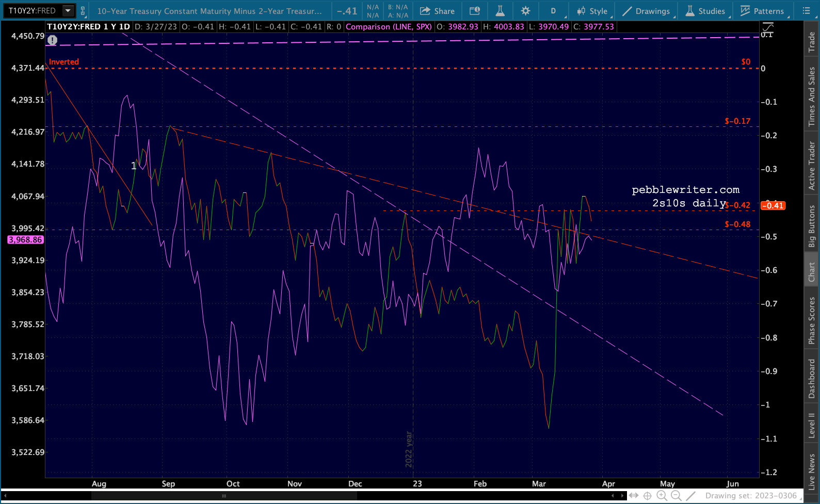Image resolution: width=820 pixels, height=504 pixels.
Task: Click the drawing tool line icon at bottom
Action: 691,496
